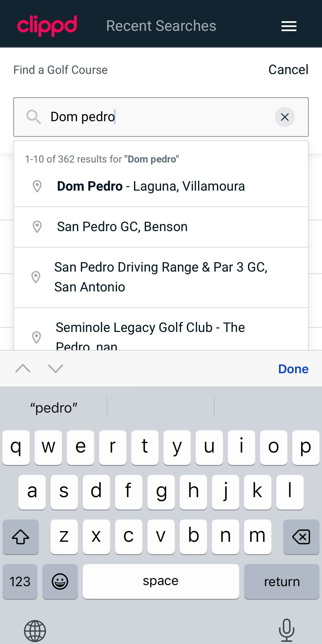Jump to next field with down chevron
Image resolution: width=322 pixels, height=644 pixels.
pos(56,369)
